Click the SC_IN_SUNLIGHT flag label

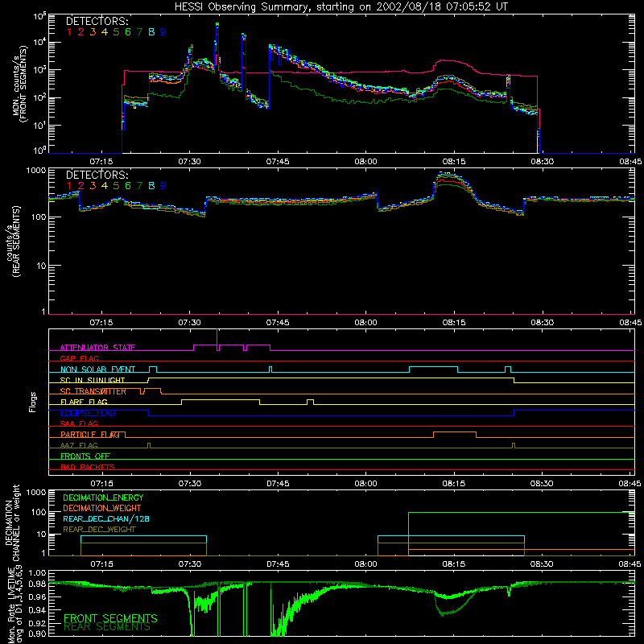93,380
